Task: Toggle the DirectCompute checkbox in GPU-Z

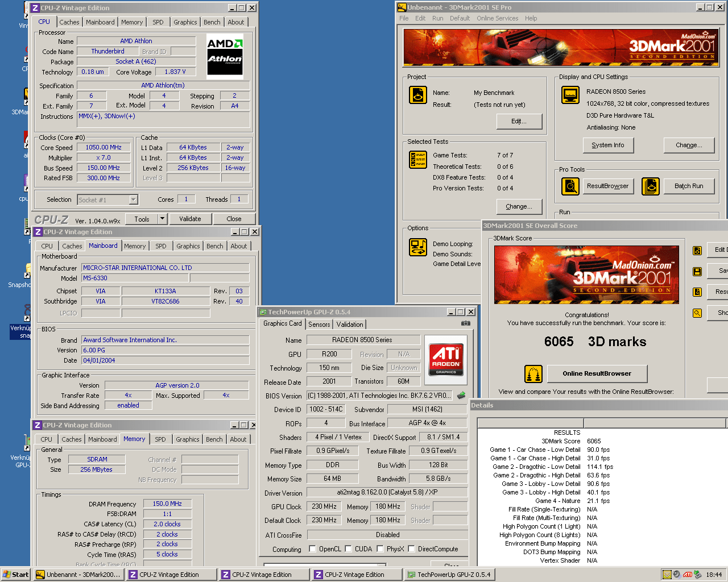Action: (411, 549)
